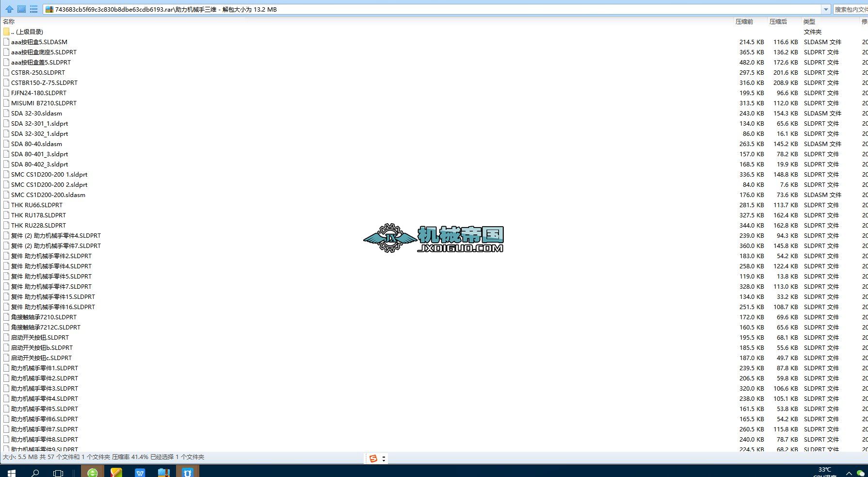
Task: Select file 复件 助力机械手零件2.SLDPRT
Action: pos(51,256)
